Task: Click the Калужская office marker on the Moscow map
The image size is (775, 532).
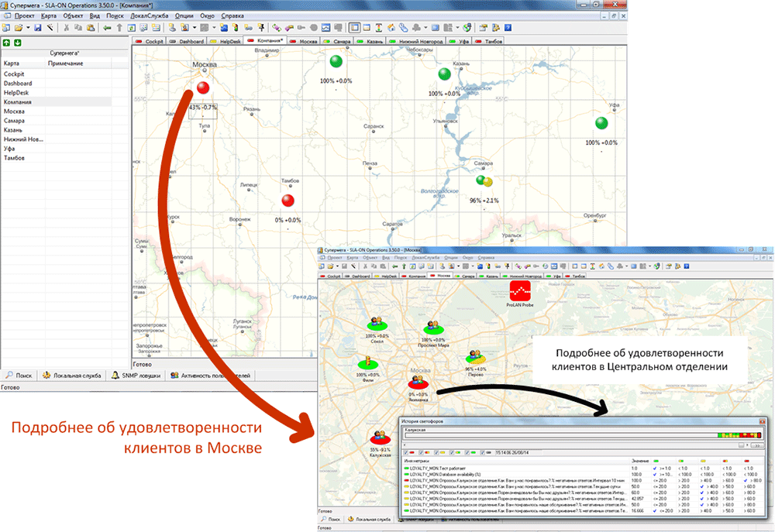Action: point(379,439)
